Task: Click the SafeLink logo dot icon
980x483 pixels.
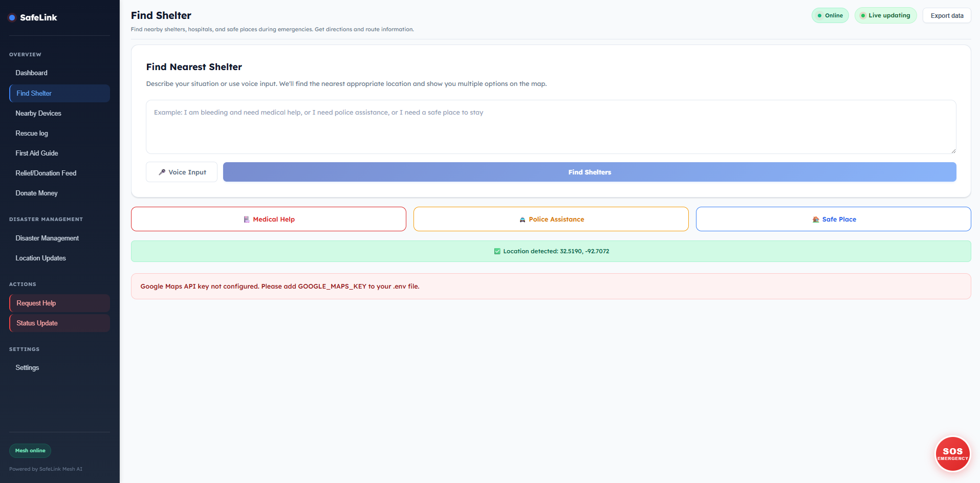Action: point(12,17)
